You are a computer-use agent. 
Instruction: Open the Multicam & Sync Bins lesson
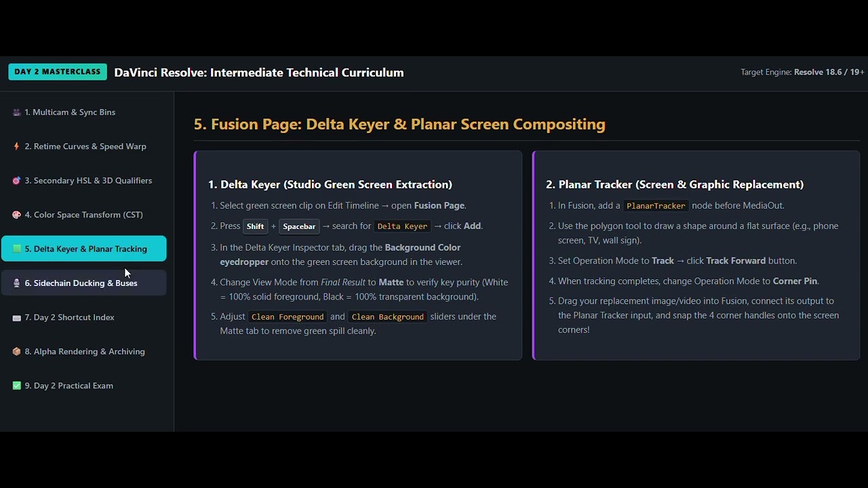point(84,112)
